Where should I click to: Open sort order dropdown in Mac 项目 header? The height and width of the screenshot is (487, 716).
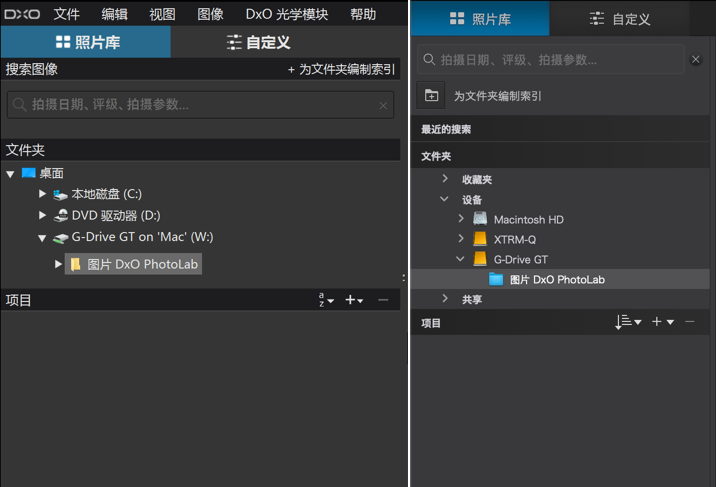pos(628,322)
